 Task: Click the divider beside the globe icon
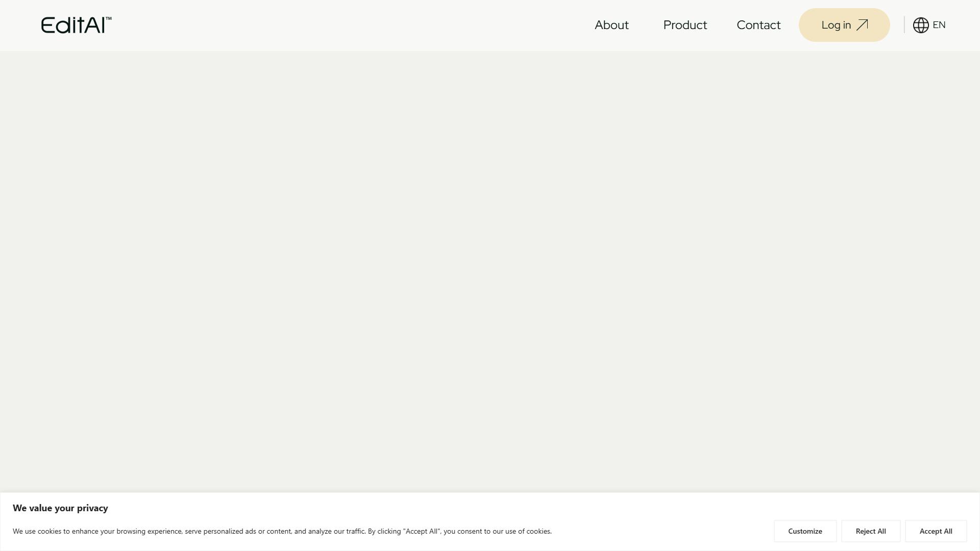[904, 25]
